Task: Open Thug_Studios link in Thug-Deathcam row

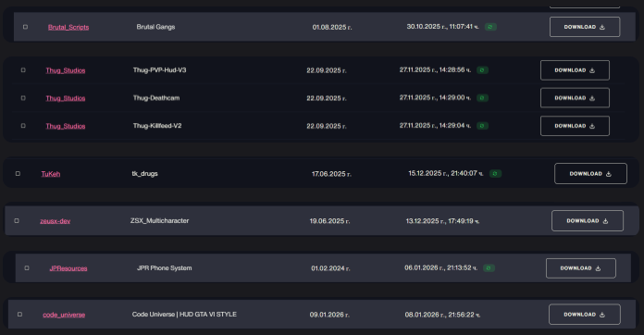Action: pos(66,98)
